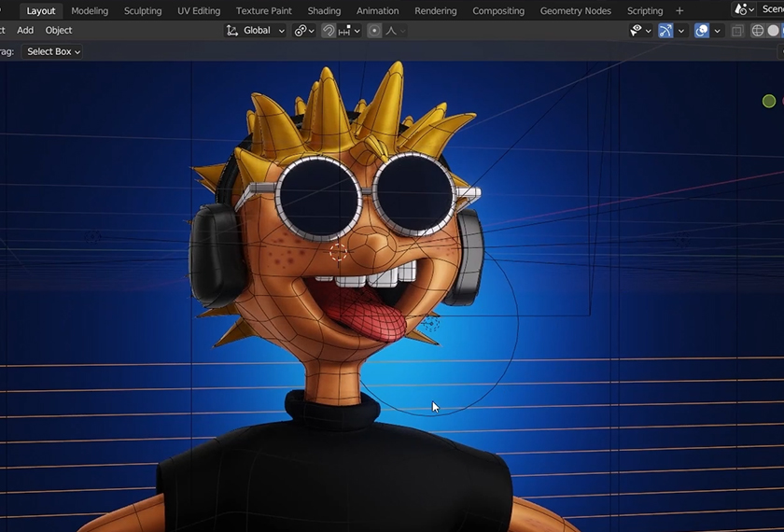Open the Global transform orientation dropdown

257,31
